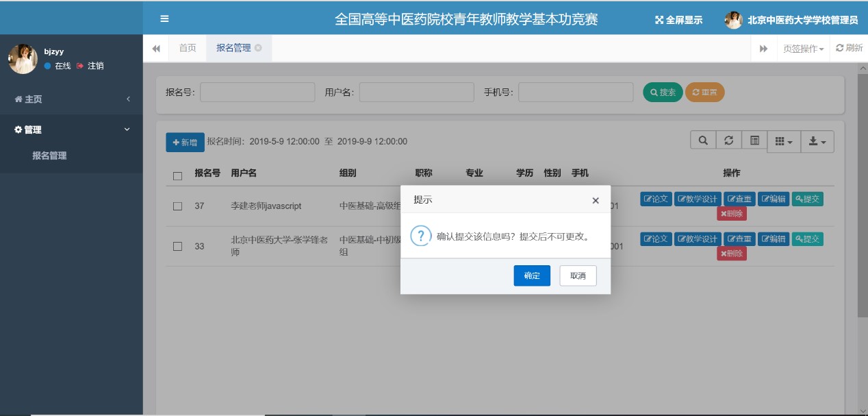The width and height of the screenshot is (868, 416).
Task: Click the hamburger menu icon in header
Action: tap(164, 19)
